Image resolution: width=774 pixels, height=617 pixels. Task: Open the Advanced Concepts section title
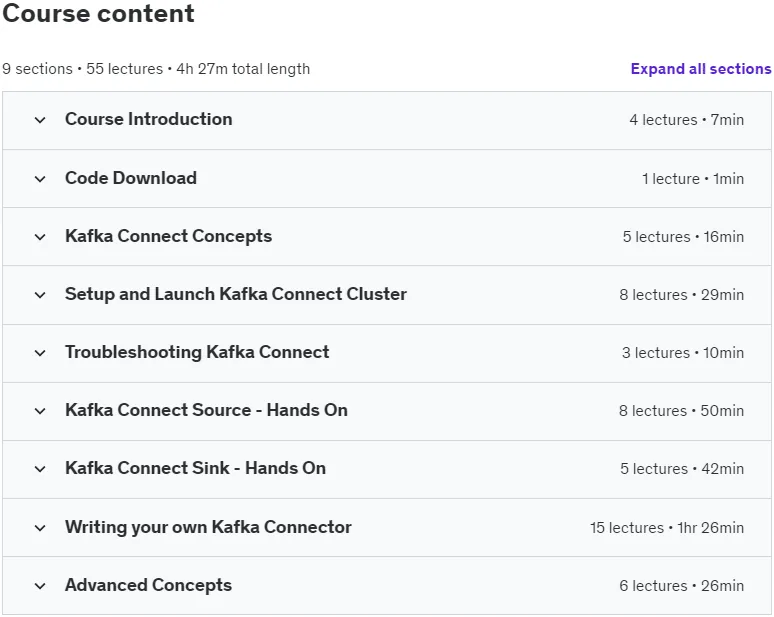coord(148,585)
